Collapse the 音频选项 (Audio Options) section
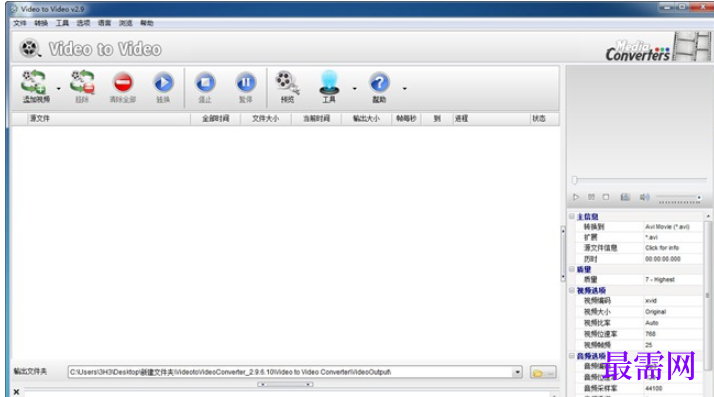 click(572, 356)
